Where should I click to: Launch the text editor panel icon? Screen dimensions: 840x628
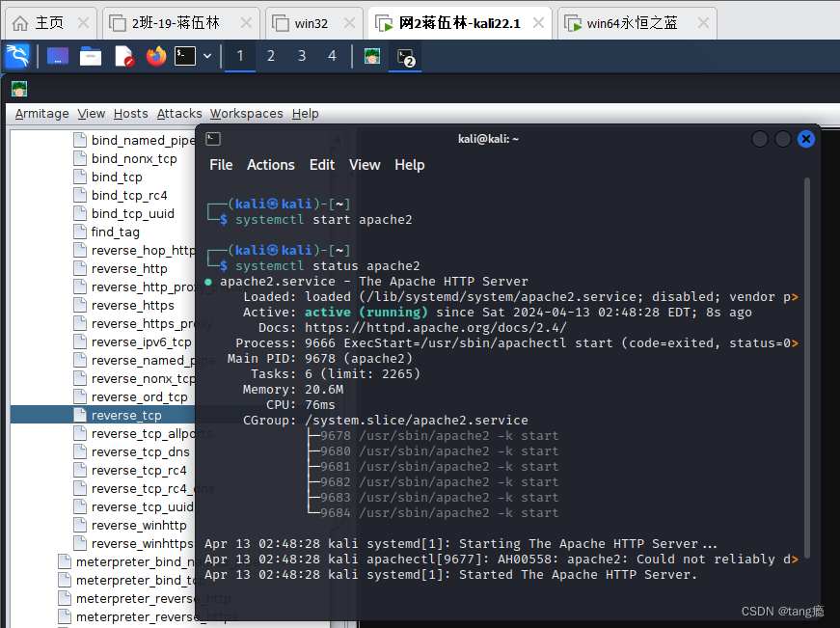point(123,56)
